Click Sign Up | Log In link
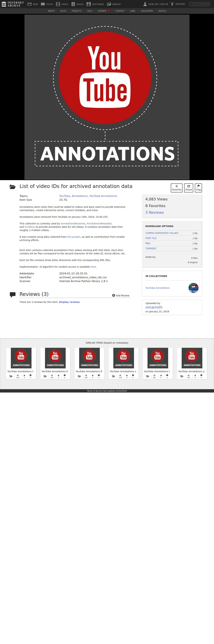 158,4
